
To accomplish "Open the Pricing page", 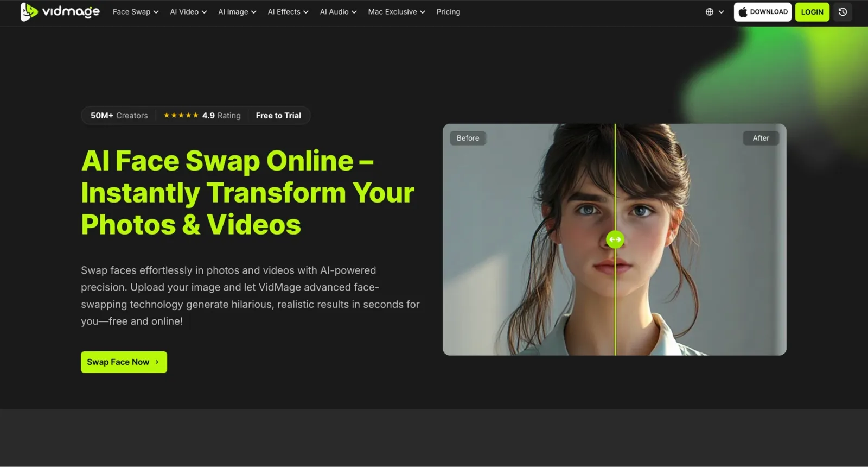I will point(448,12).
